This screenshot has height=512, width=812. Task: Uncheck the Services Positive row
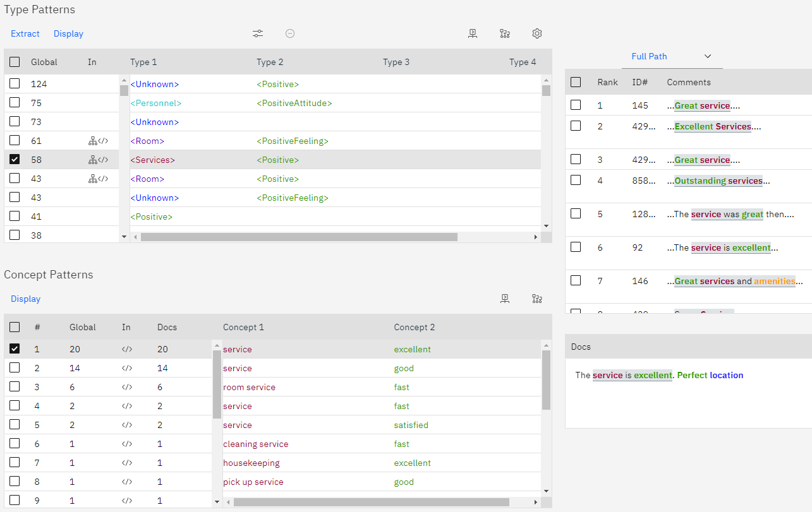coord(15,159)
